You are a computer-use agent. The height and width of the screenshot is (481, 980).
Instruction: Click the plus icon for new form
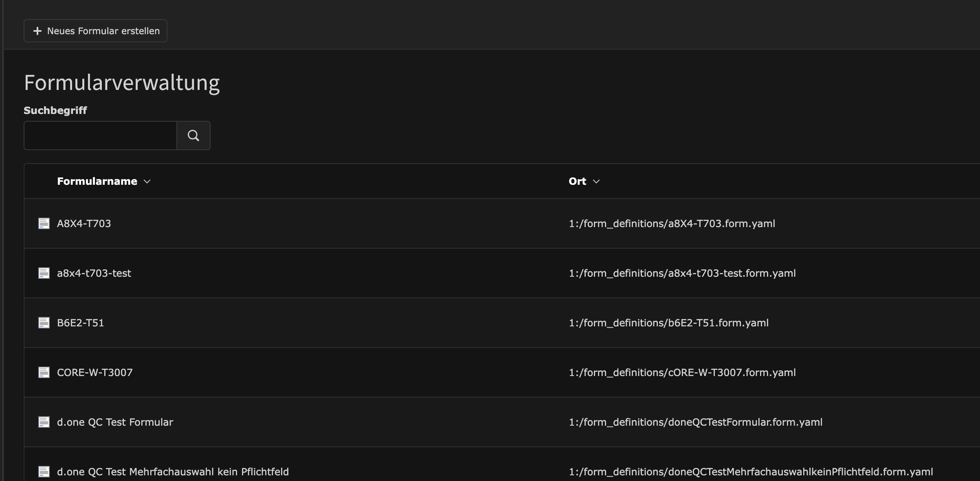pos(37,31)
